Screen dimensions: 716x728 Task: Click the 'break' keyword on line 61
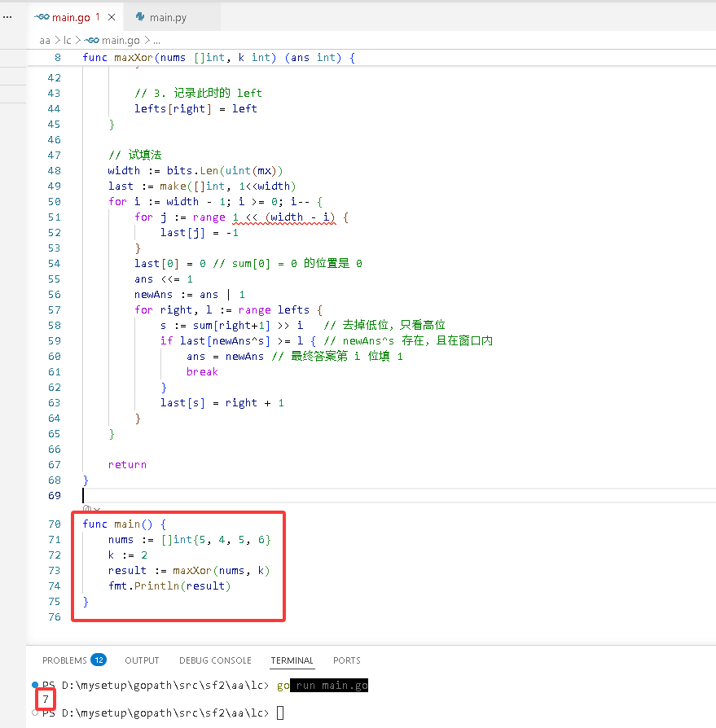(202, 372)
